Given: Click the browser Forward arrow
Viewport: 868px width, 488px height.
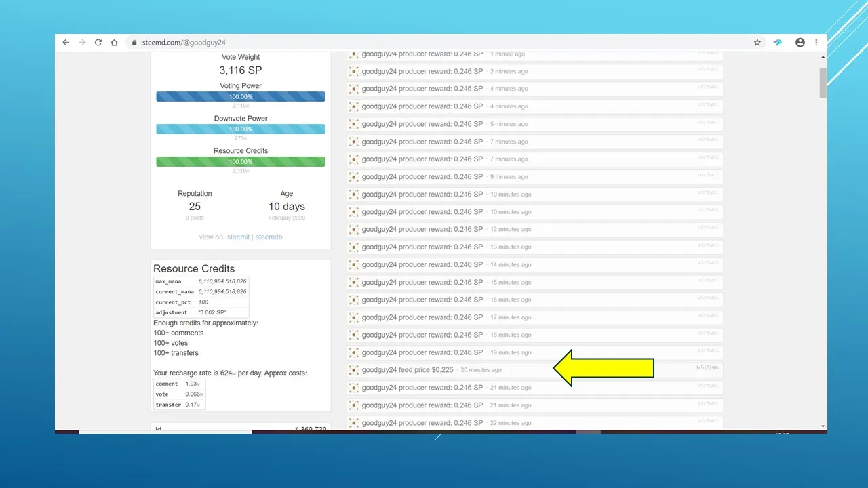Looking at the screenshot, I should tap(82, 42).
